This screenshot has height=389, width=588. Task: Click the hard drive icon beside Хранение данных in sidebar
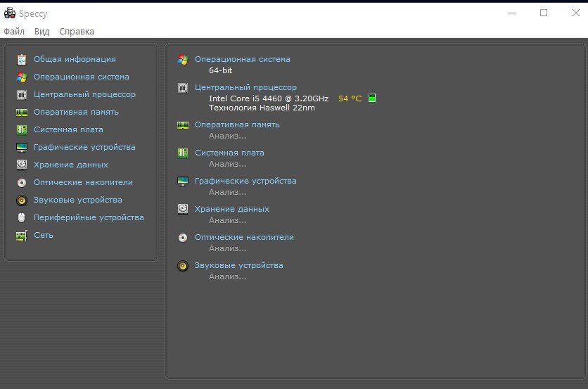[22, 165]
